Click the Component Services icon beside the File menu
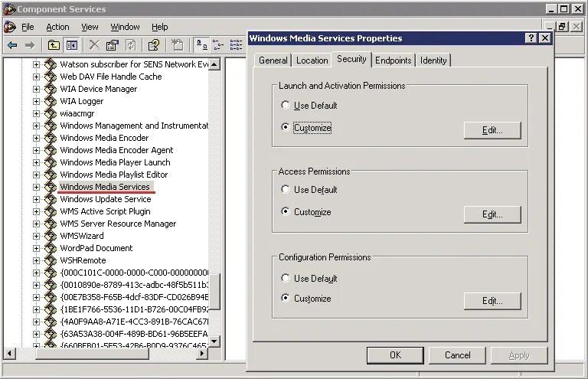The height and width of the screenshot is (379, 588). [9, 27]
